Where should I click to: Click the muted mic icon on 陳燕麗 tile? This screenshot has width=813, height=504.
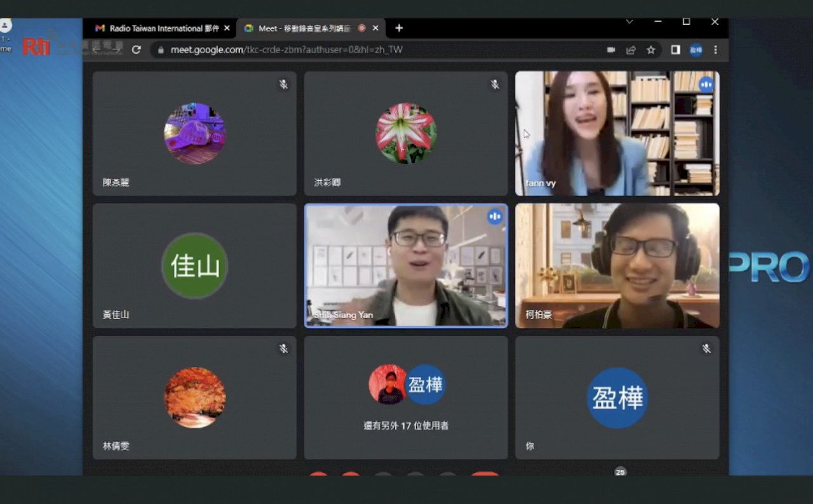pyautogui.click(x=283, y=84)
